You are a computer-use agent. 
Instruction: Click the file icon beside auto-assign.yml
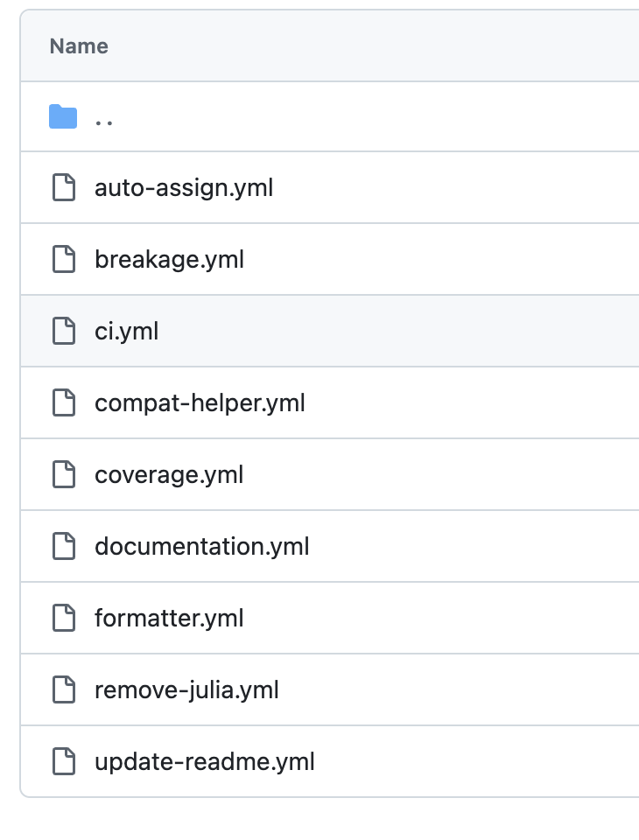click(63, 187)
